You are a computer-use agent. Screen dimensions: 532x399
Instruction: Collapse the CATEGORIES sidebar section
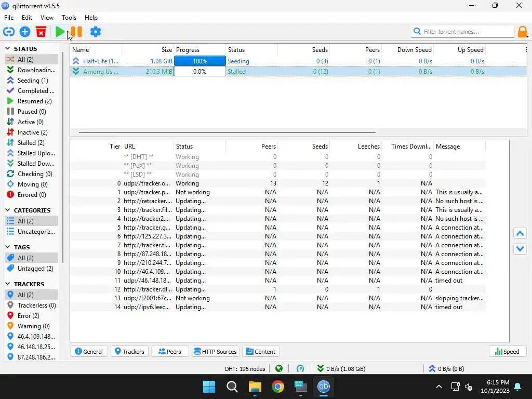point(8,210)
